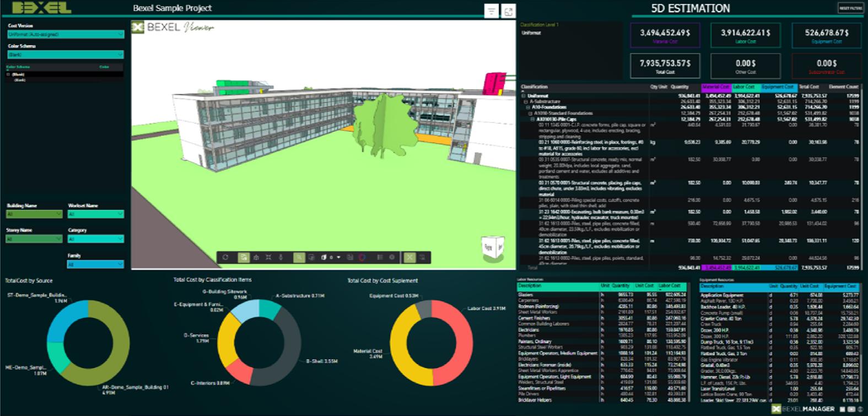Click the filter icon above the 3D viewer

pos(491,11)
